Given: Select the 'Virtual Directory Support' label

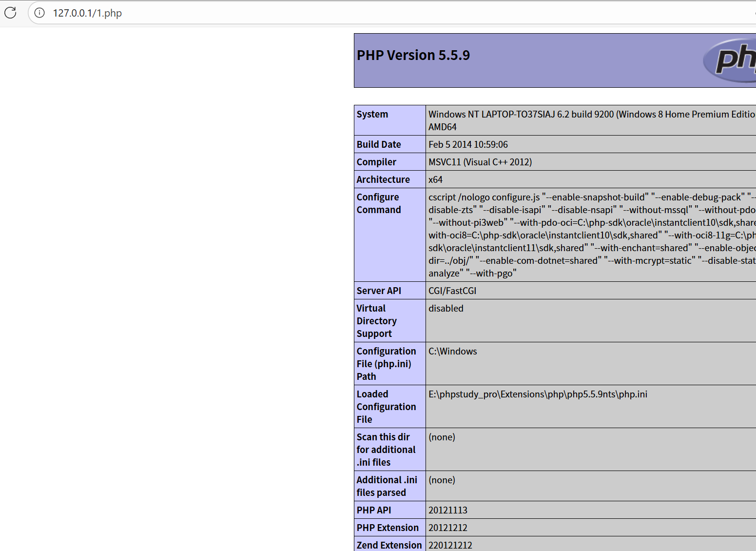Looking at the screenshot, I should click(376, 321).
